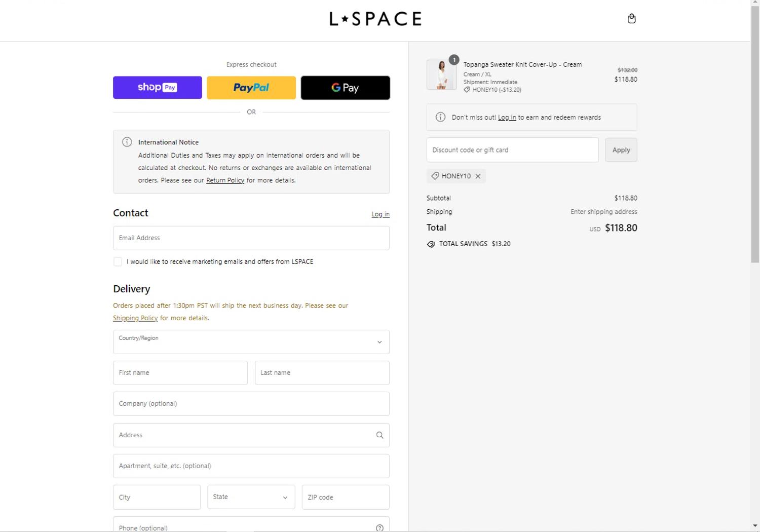The height and width of the screenshot is (532, 760).
Task: Toggle marketing emails checkbox
Action: (x=118, y=262)
